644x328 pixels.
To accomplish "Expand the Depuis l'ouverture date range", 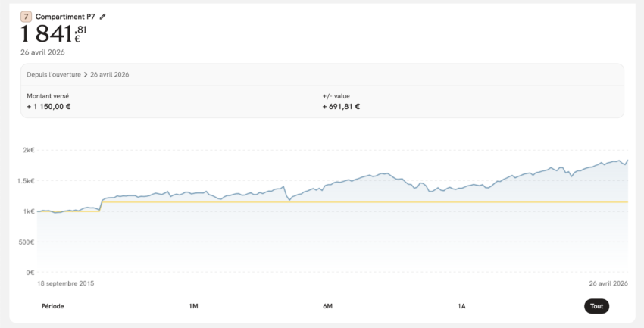I will [x=54, y=75].
